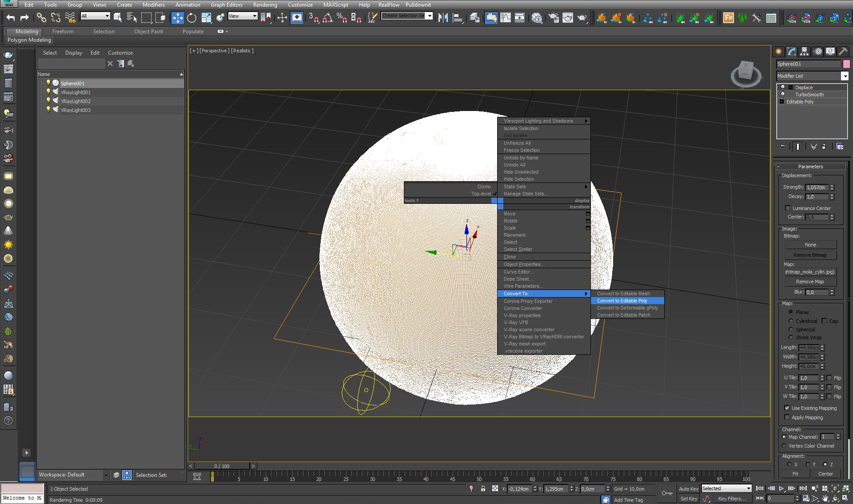Toggle the Percent Snap icon
Viewport: 853px width, 504px height.
click(342, 18)
